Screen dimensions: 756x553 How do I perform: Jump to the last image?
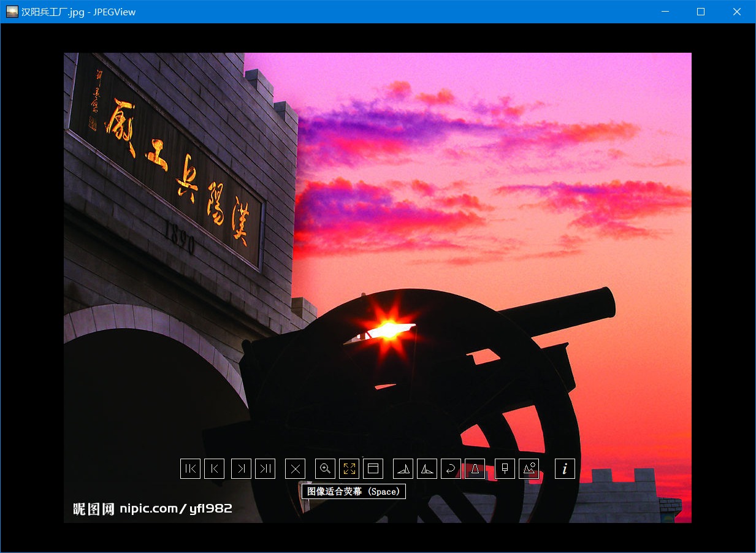click(265, 469)
